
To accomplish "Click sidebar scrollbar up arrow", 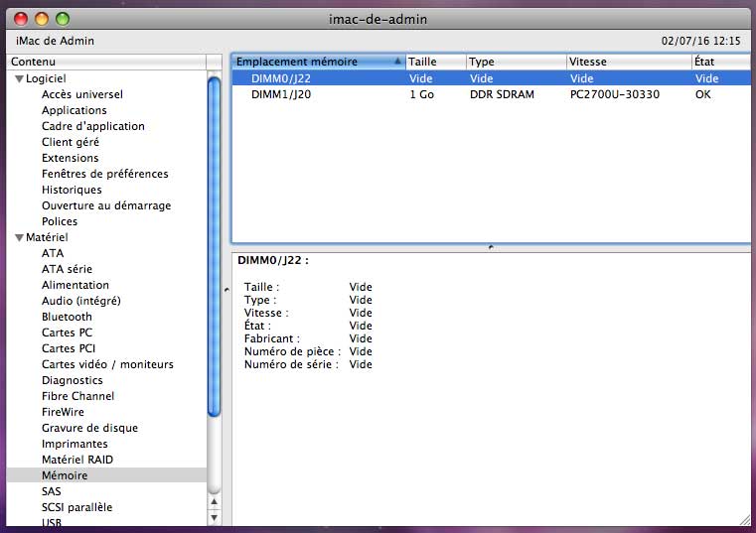I will pyautogui.click(x=214, y=502).
